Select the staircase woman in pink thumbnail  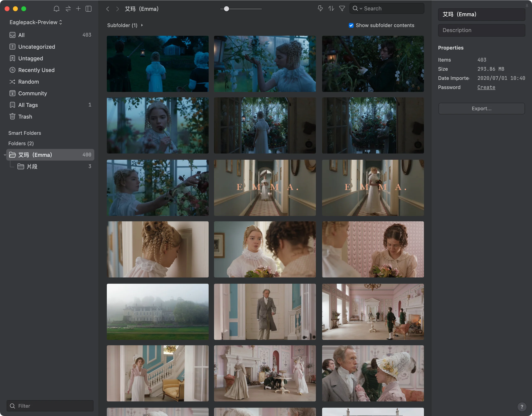click(158, 373)
